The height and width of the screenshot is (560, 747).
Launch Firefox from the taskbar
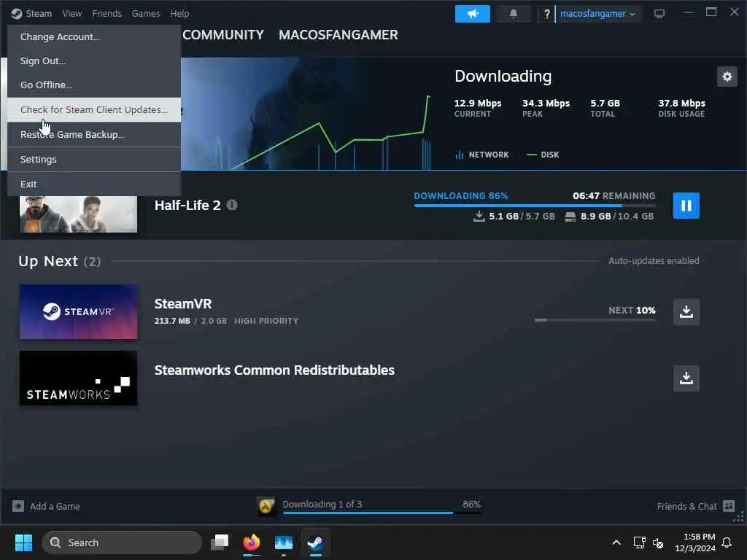pos(252,542)
